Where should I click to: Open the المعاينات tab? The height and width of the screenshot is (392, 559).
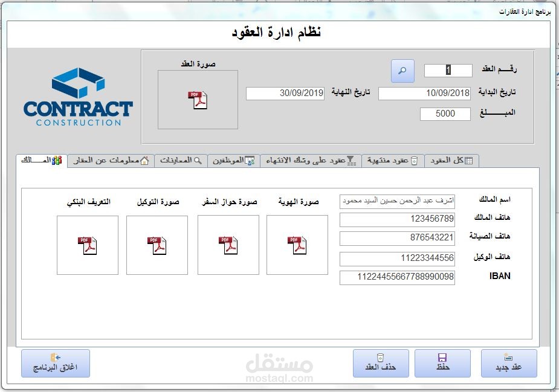(181, 159)
